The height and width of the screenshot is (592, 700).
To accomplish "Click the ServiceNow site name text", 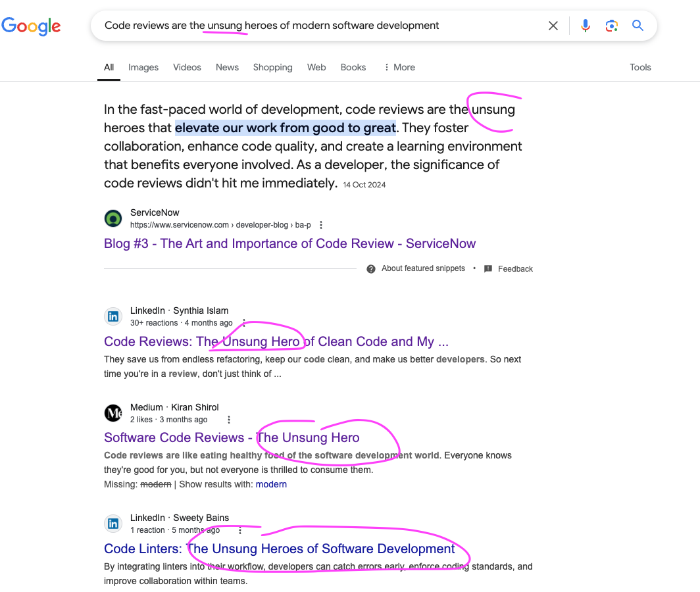I will pos(155,212).
